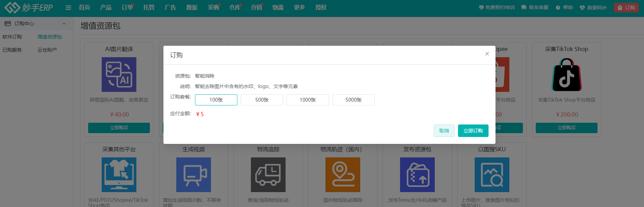Viewport: 644px width, 207px height.
Task: Click 免费预约培训 link
Action: coord(497,8)
